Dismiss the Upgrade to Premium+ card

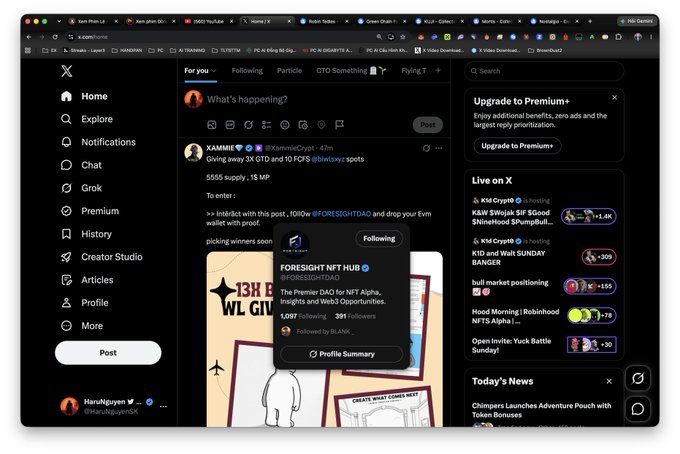pos(614,98)
